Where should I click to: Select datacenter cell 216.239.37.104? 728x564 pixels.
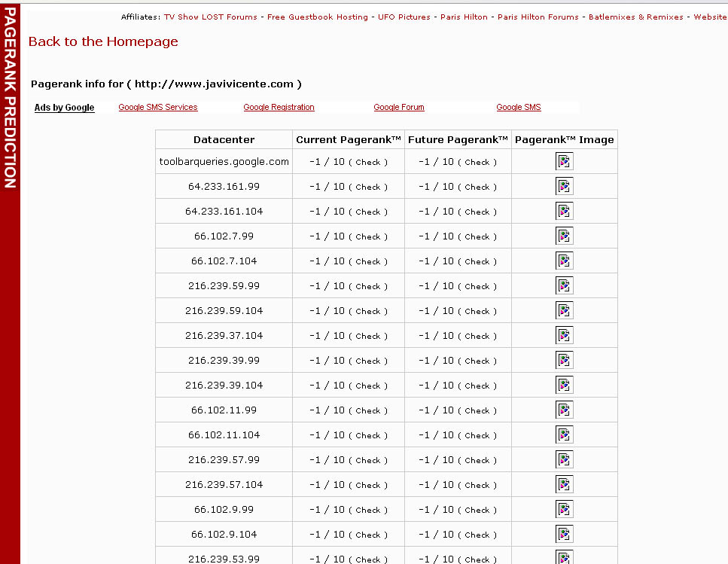click(x=224, y=336)
